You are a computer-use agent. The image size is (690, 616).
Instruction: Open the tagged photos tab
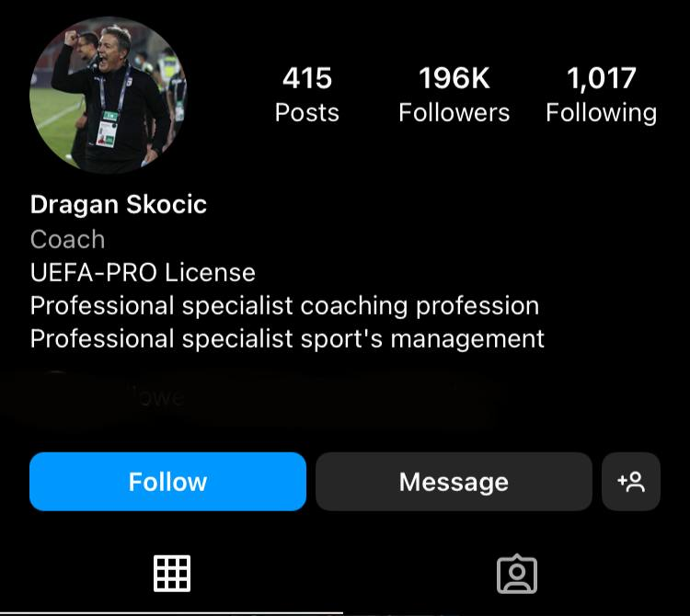517,574
